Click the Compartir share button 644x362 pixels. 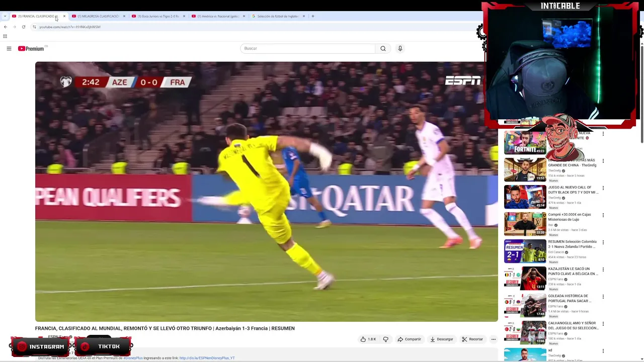point(409,339)
